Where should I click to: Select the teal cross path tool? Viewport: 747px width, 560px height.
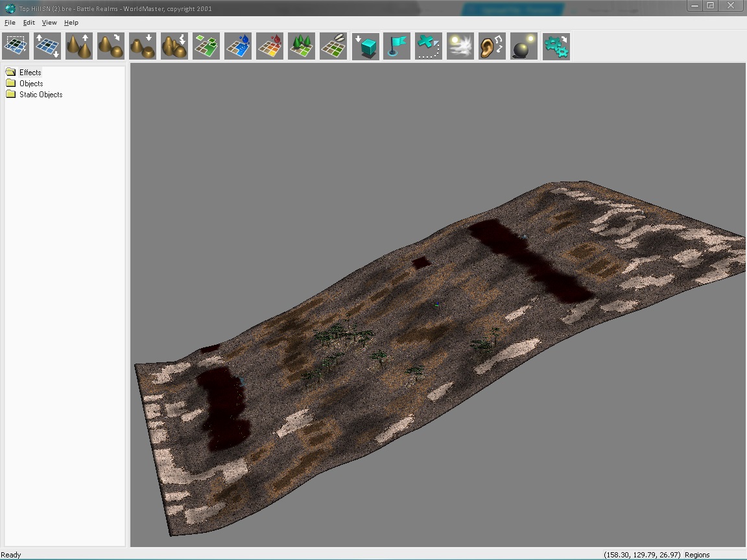pyautogui.click(x=429, y=46)
